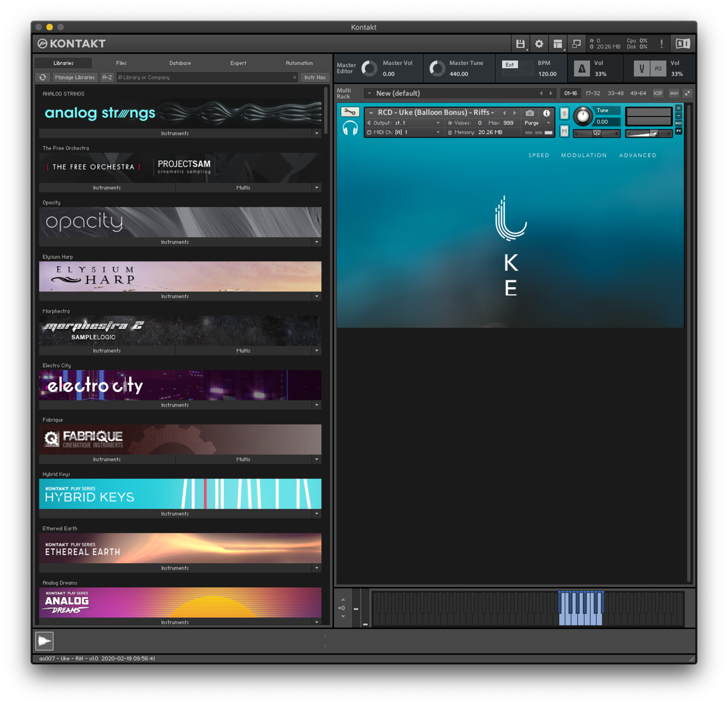Take a snapshot with camera icon
728x705 pixels.
[x=530, y=113]
